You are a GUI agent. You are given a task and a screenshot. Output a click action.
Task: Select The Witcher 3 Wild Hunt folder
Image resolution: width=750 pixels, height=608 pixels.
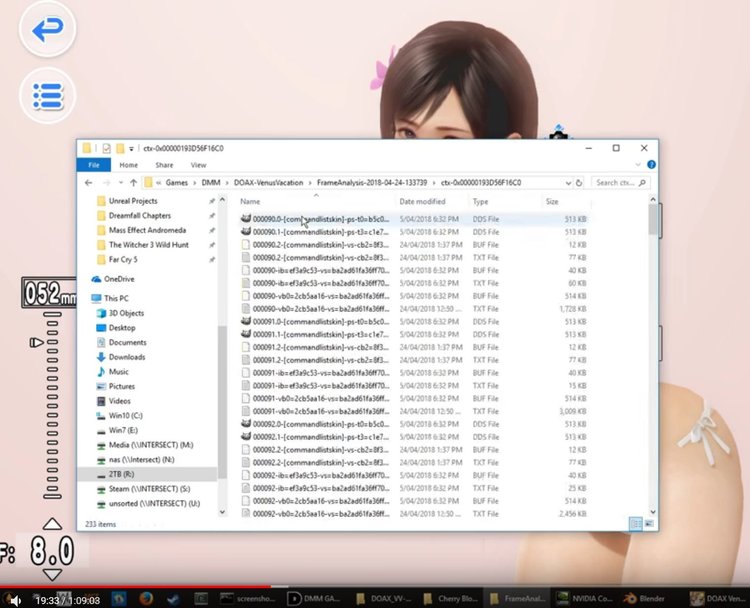[x=148, y=245]
